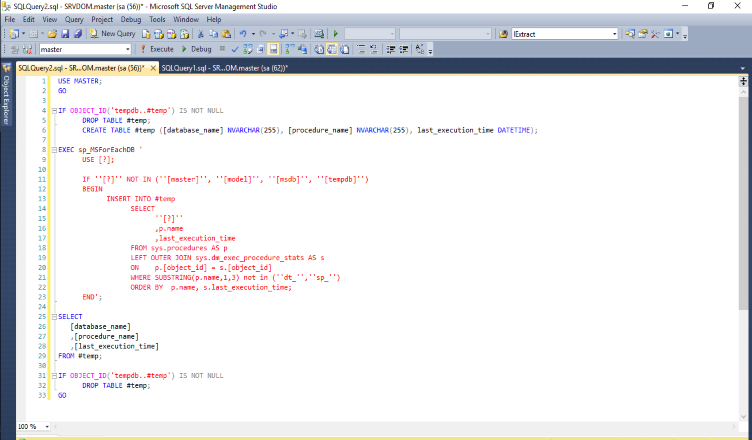This screenshot has height=440, width=752.
Task: Click the green Start arrow in the standard toolbar
Action: point(336,34)
